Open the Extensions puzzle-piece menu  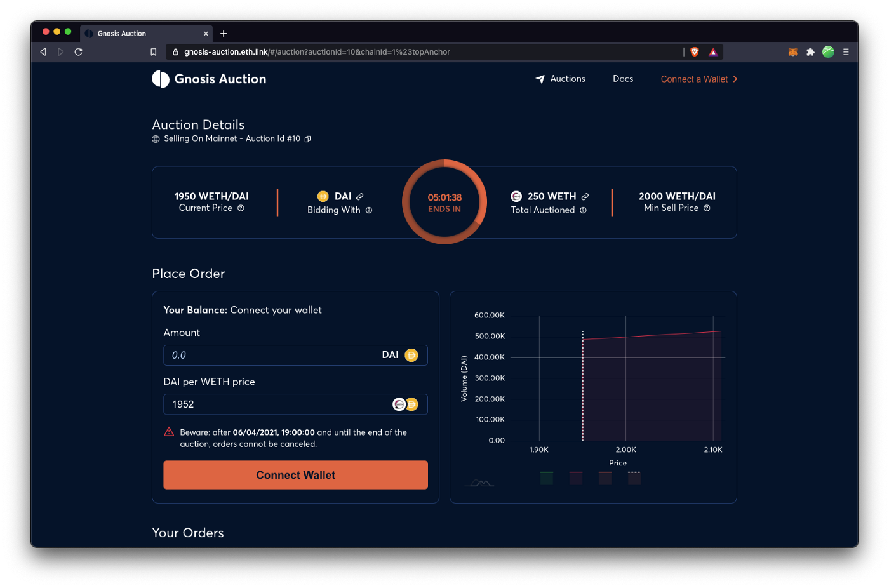tap(810, 52)
